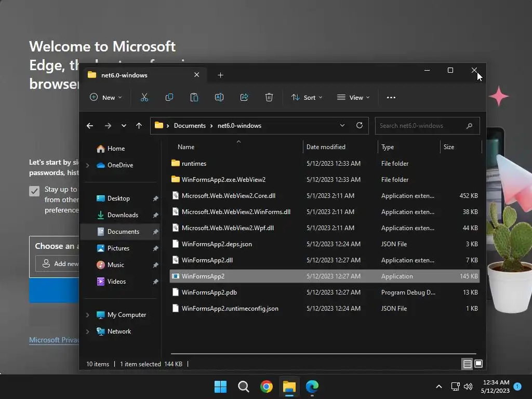Open Desktop in the navigation pane

click(x=118, y=198)
